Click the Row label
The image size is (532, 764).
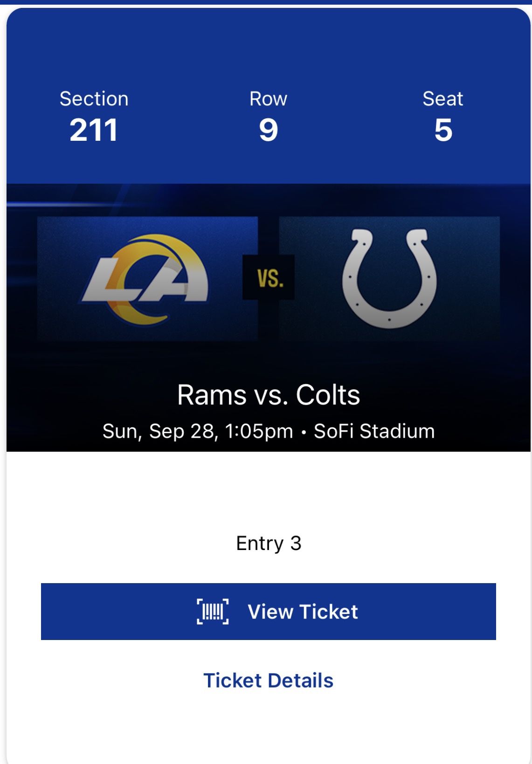[x=268, y=99]
